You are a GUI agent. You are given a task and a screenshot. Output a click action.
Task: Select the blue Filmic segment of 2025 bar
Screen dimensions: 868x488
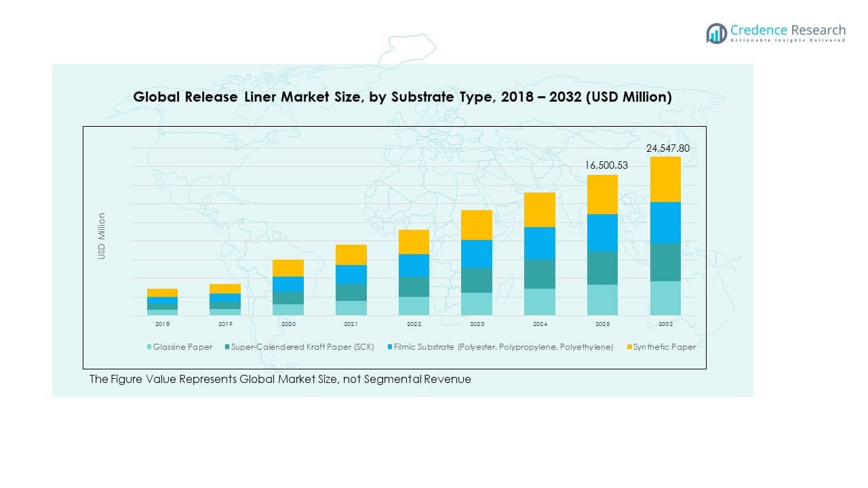[x=602, y=232]
